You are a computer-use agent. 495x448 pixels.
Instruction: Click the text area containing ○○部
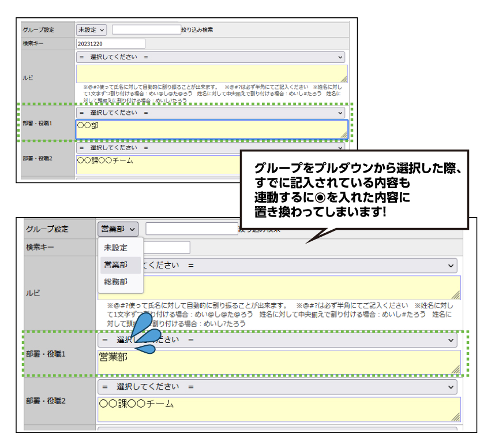(x=211, y=129)
